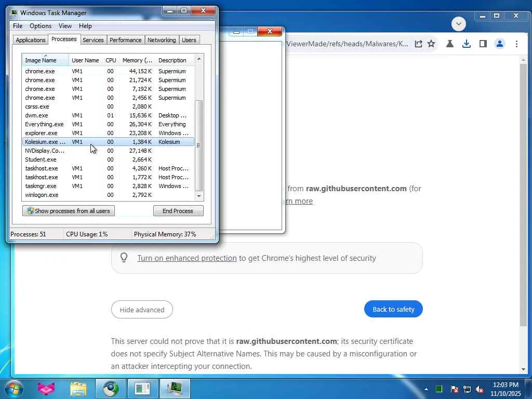Open the View menu in Task Manager
The width and height of the screenshot is (532, 399).
coord(65,26)
